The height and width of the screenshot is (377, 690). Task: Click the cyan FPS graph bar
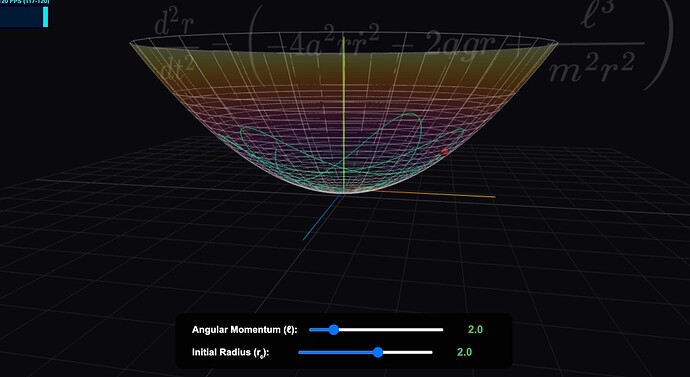tap(45, 17)
